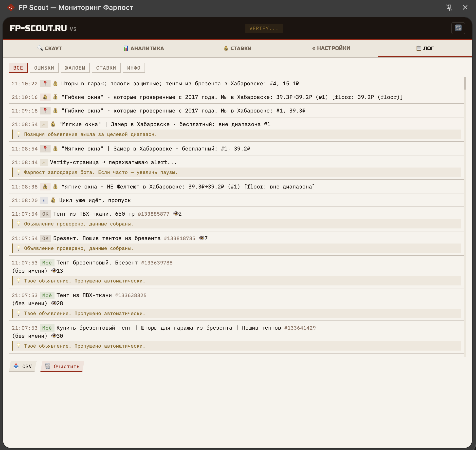Click Моё badge on Купить брезентовый тент
The width and height of the screenshot is (476, 450).
click(47, 328)
